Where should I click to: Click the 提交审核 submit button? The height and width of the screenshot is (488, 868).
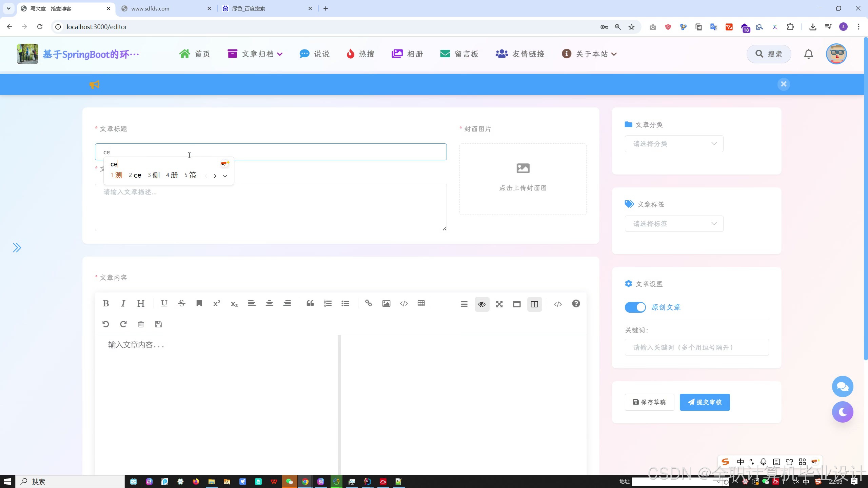coord(705,402)
